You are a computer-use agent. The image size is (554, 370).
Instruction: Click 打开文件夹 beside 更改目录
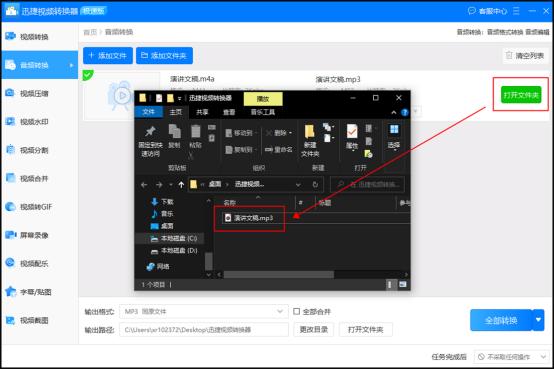pos(366,329)
